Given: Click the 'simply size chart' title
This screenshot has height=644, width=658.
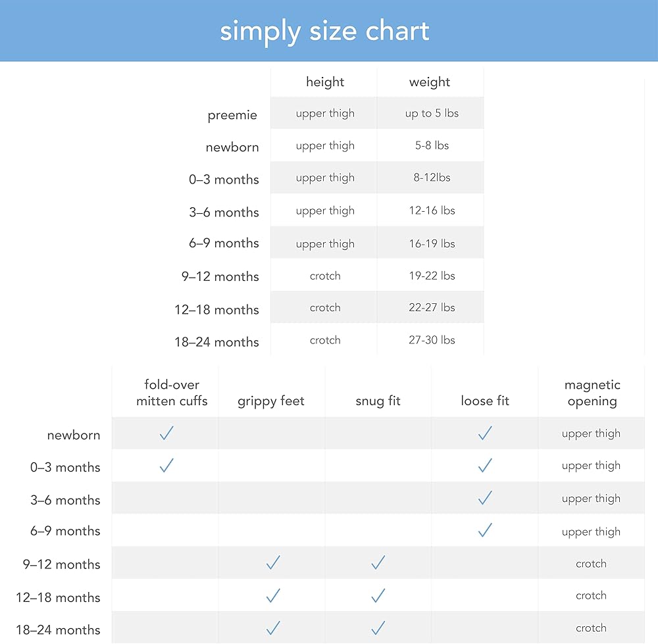Looking at the screenshot, I should point(324,31).
